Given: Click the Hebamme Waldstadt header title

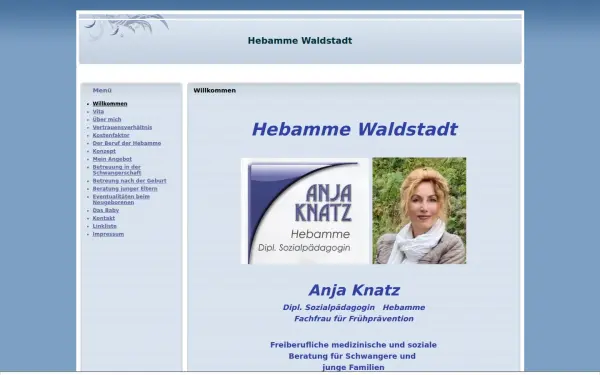Looking at the screenshot, I should [300, 41].
